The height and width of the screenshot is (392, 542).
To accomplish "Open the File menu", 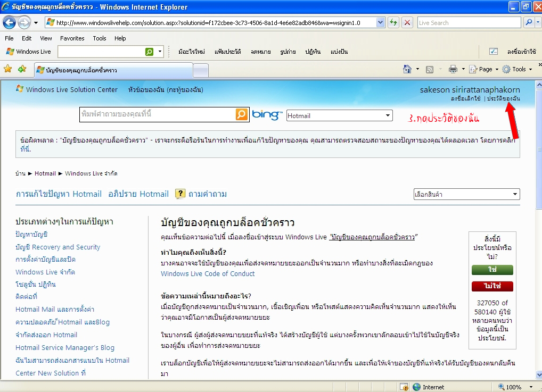I will (10, 38).
